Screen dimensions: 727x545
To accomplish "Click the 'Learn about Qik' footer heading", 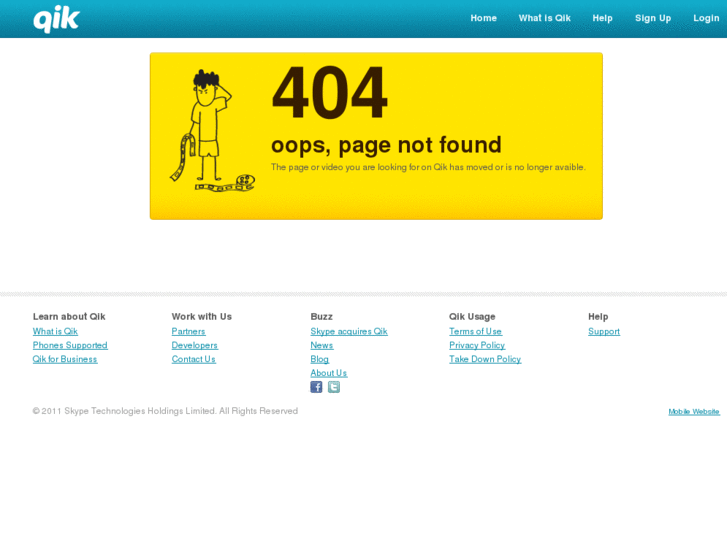I will [x=69, y=316].
